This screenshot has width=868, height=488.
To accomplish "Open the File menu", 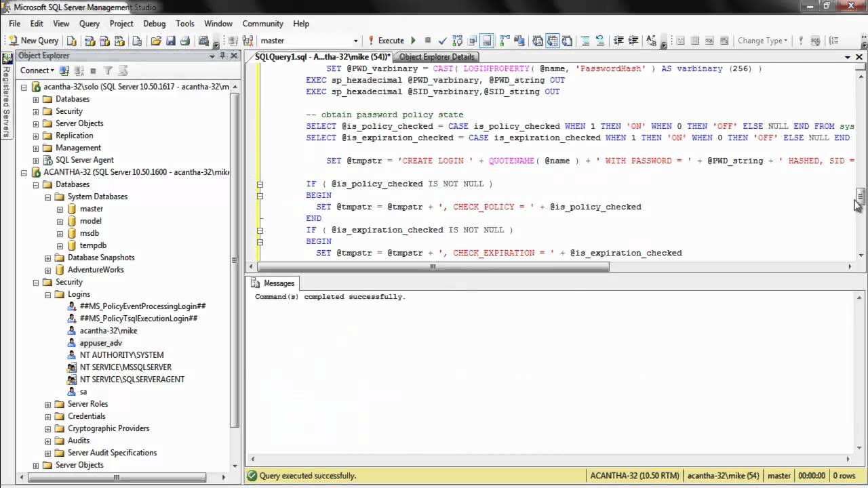I will coord(14,24).
